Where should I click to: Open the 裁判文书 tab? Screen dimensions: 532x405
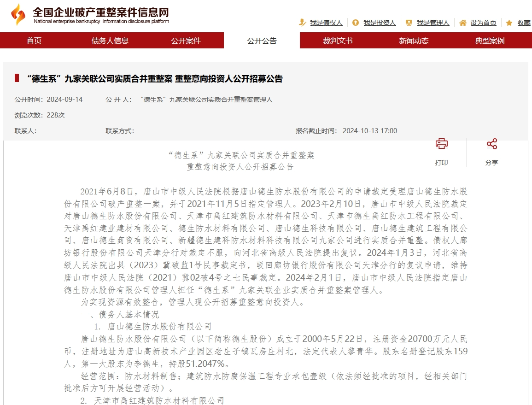click(x=338, y=41)
